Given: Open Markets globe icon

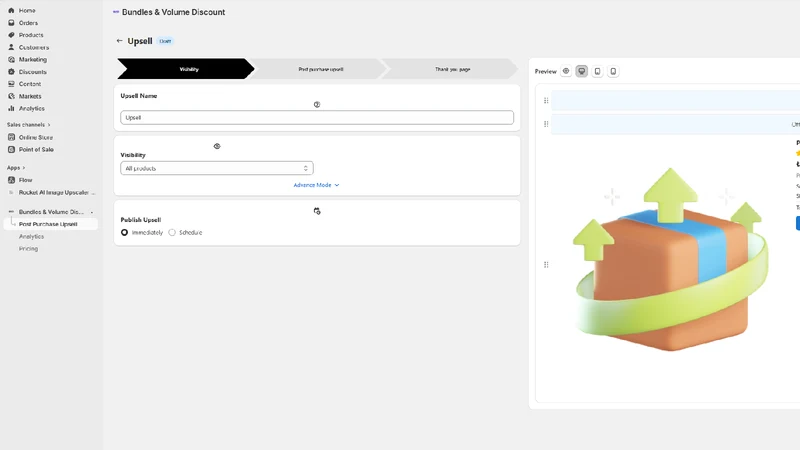Looking at the screenshot, I should tap(11, 96).
